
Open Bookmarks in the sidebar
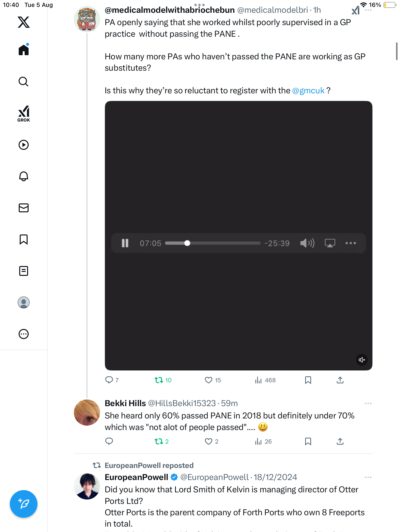[x=24, y=239]
